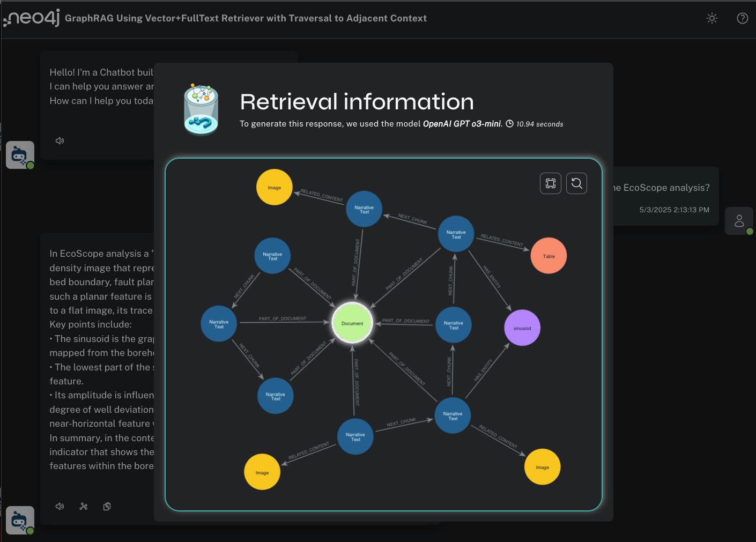Select the Narrative Text node near the Table
The height and width of the screenshot is (542, 756).
pyautogui.click(x=456, y=233)
